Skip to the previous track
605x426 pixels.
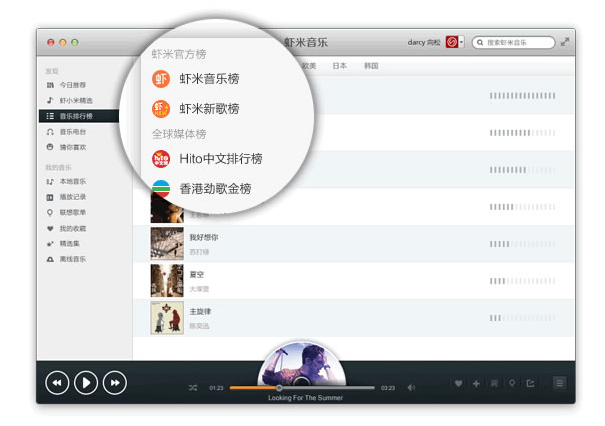tap(57, 383)
